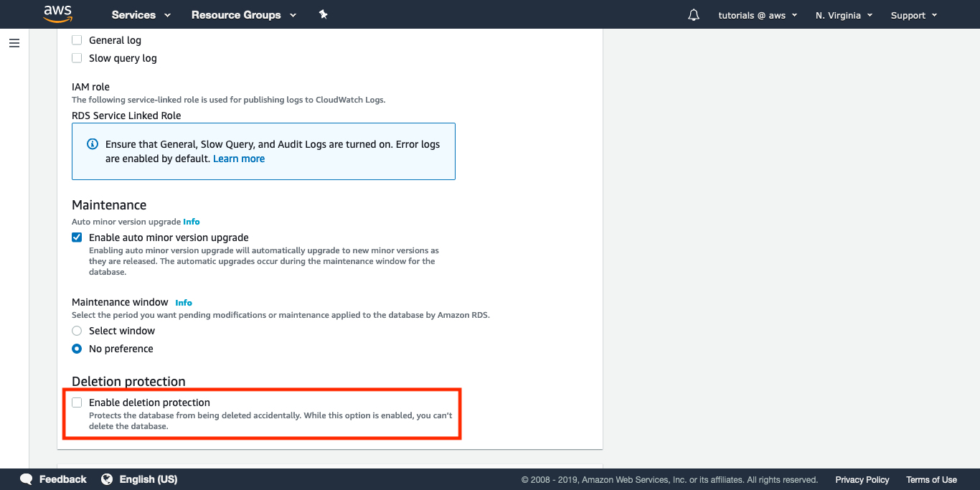Screen dimensions: 980x490
Task: Select the No preference radio button
Action: 77,349
